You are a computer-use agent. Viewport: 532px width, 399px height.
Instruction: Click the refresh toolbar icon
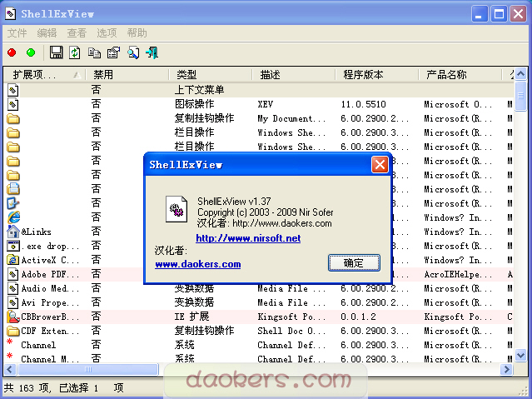(75, 52)
